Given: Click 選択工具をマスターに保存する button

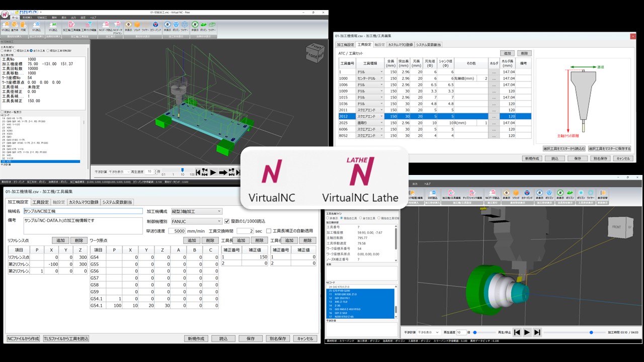Looking at the screenshot, I should [x=609, y=149].
